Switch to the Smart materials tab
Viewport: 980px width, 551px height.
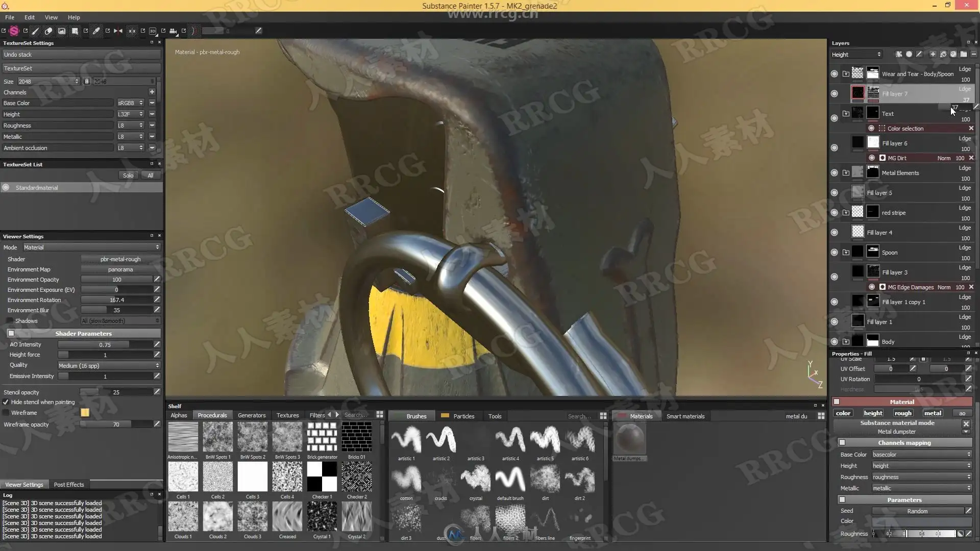(x=685, y=416)
